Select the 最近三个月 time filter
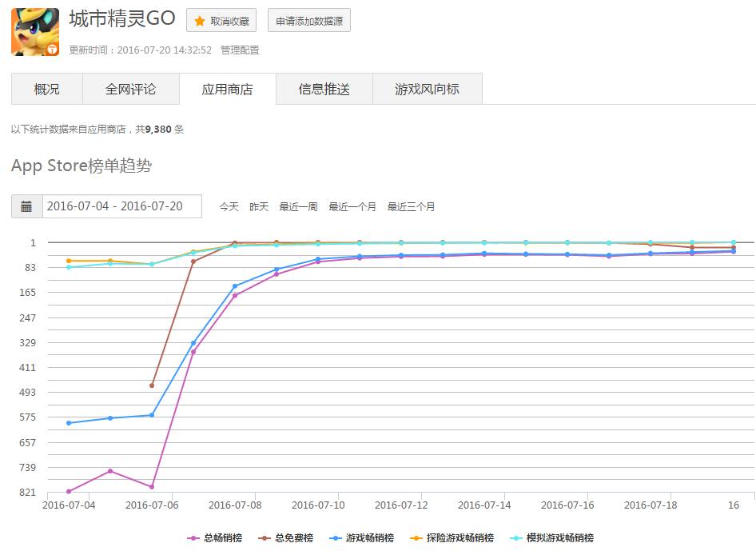The width and height of the screenshot is (756, 551). 412,207
